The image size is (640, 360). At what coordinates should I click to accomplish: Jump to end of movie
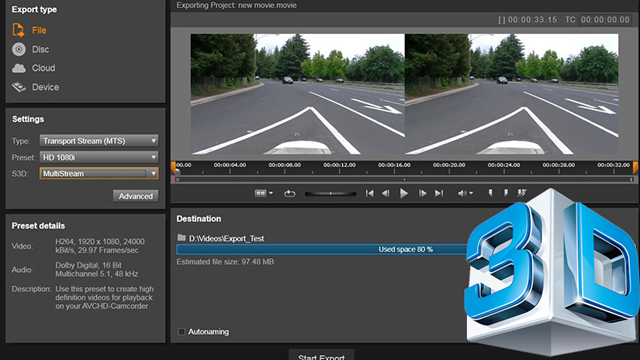tap(439, 193)
